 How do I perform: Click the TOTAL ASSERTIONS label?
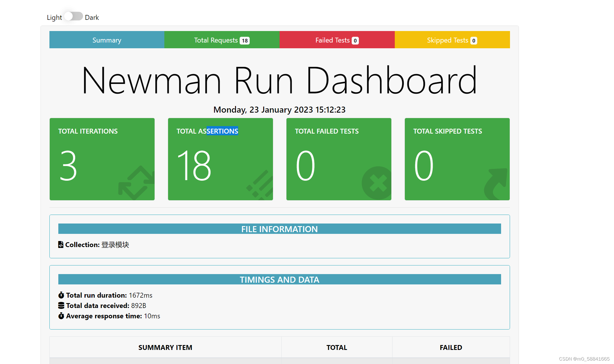(x=207, y=131)
